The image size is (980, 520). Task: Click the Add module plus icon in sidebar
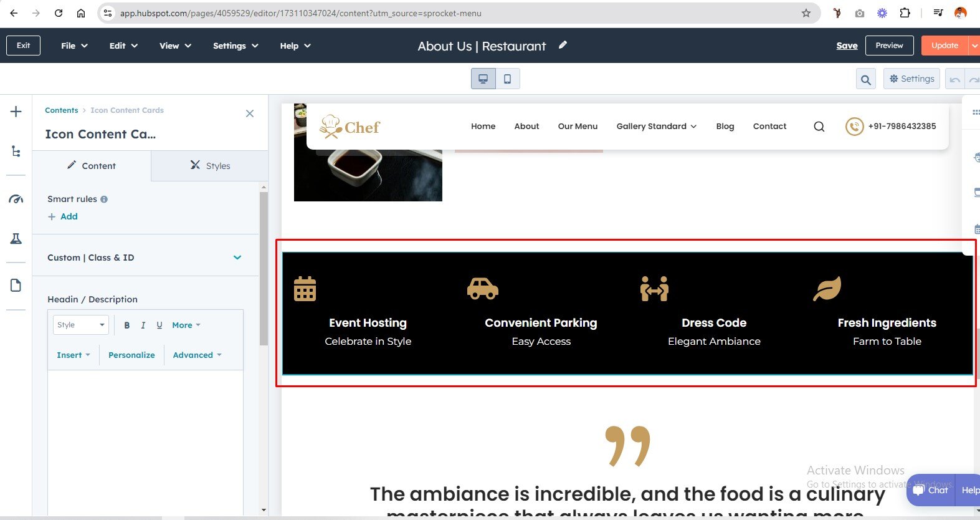(x=16, y=112)
